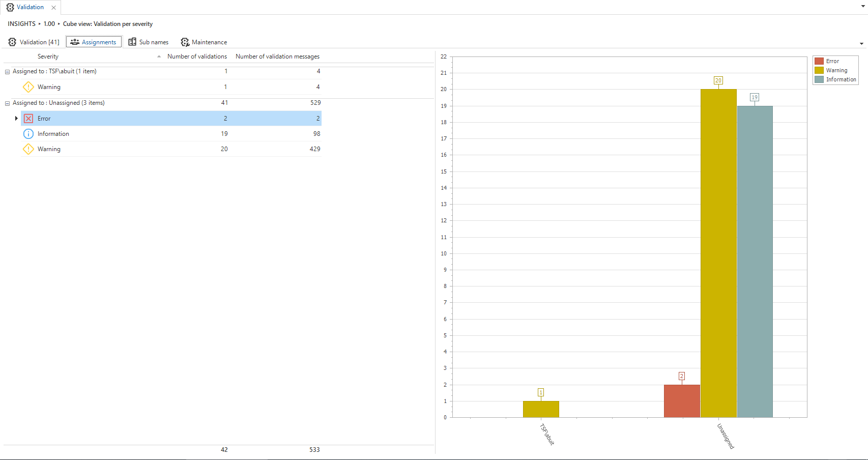Sort by Number of validation messages column
The width and height of the screenshot is (868, 460).
[x=277, y=56]
